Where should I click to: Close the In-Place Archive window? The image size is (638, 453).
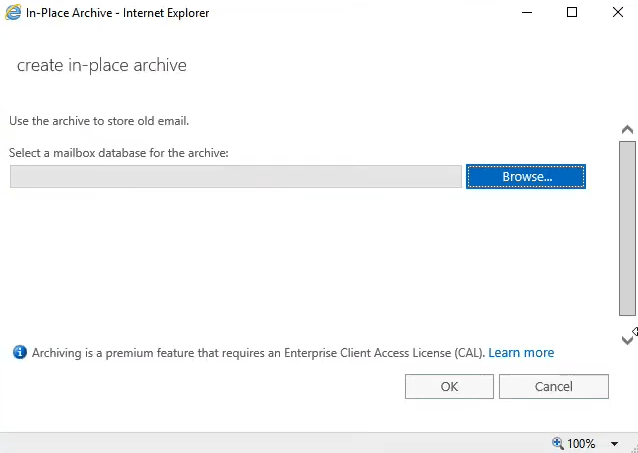617,13
